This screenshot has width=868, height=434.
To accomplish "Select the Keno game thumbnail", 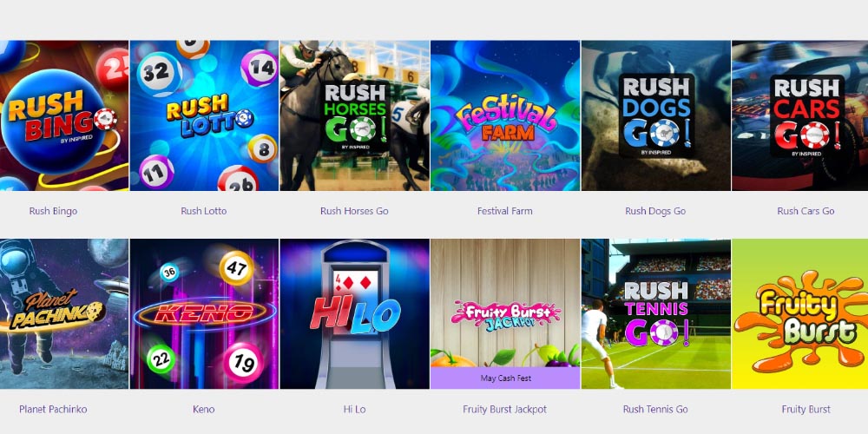I will point(204,314).
